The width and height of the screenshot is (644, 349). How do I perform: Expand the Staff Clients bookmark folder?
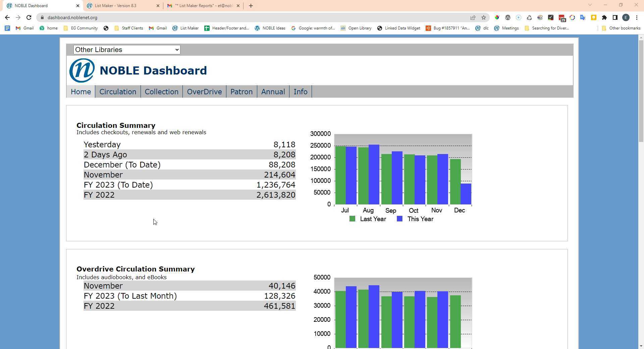point(129,28)
